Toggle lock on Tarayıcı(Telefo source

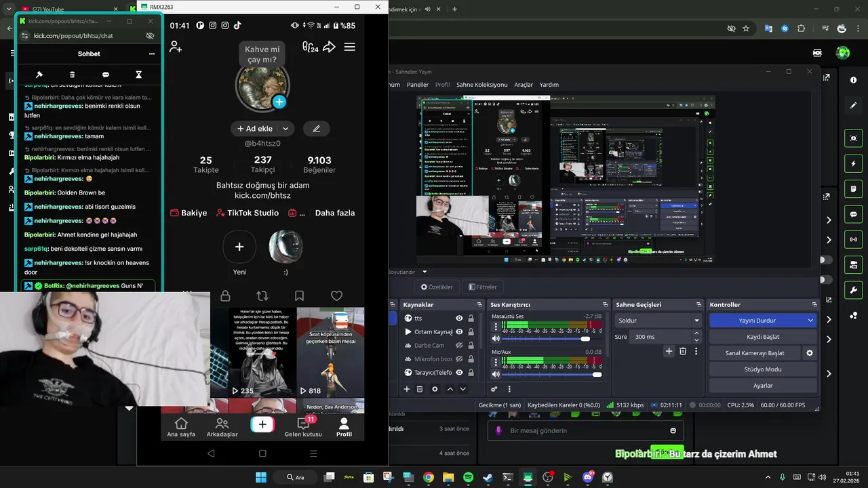pyautogui.click(x=471, y=372)
